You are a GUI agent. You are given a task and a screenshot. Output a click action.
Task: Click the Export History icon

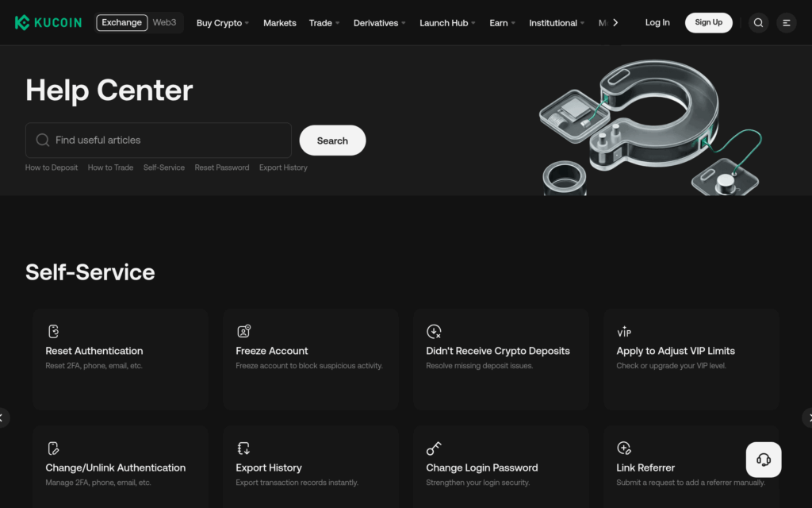[x=243, y=448]
